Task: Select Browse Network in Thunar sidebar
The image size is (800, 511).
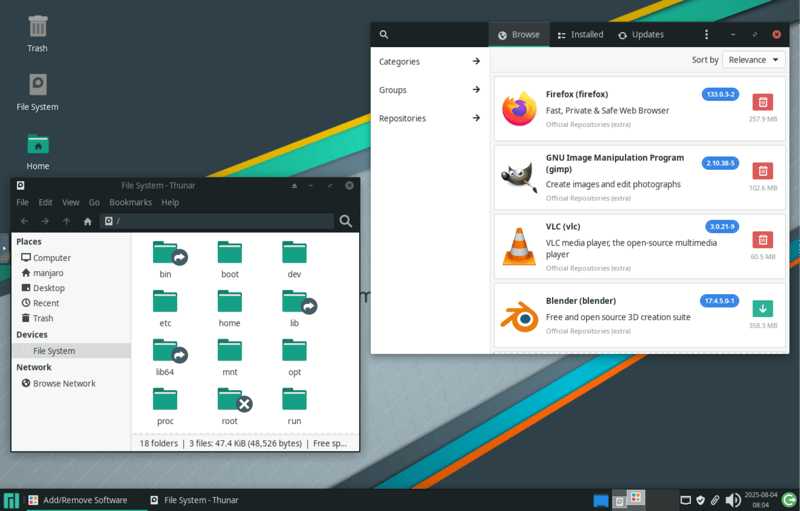Action: (64, 383)
